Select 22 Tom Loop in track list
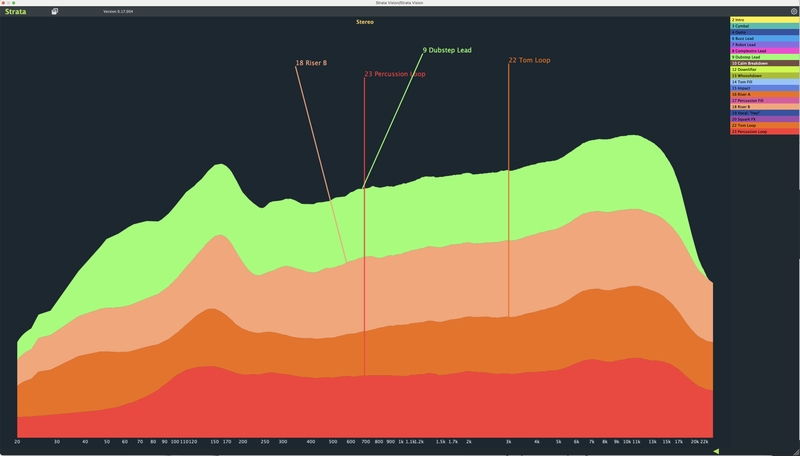 [x=763, y=125]
